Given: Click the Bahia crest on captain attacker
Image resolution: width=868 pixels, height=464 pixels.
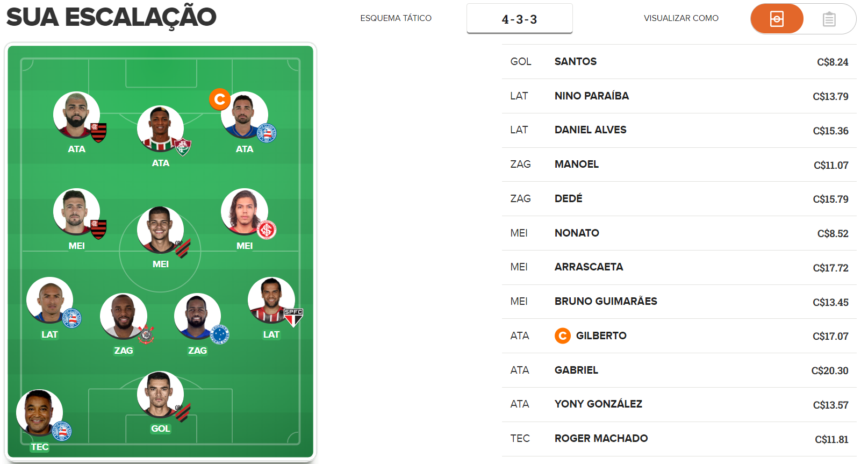Looking at the screenshot, I should tap(267, 133).
